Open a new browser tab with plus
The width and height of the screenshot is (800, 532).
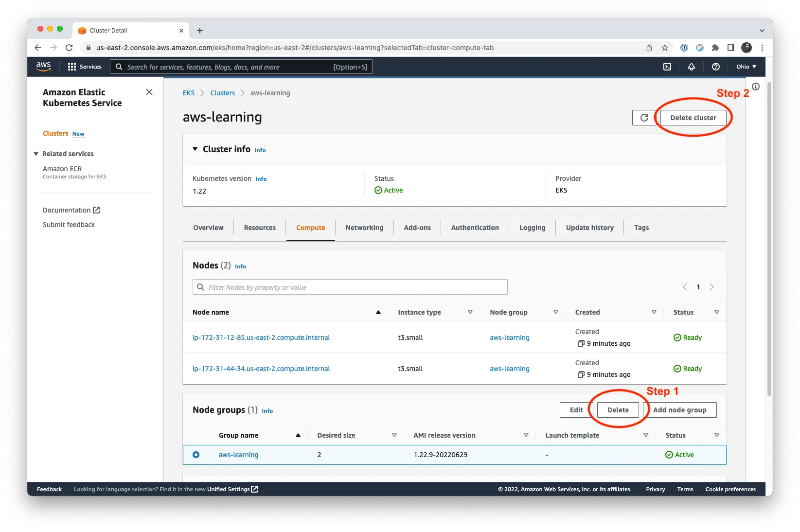tap(200, 31)
